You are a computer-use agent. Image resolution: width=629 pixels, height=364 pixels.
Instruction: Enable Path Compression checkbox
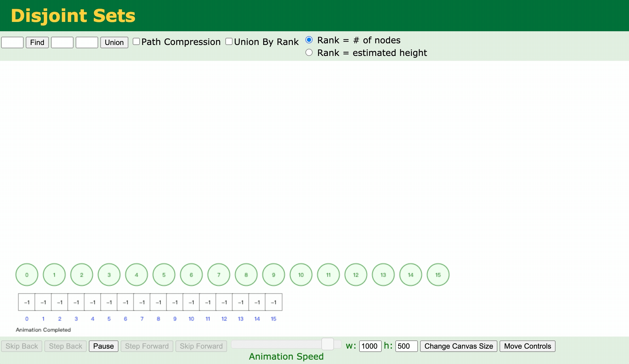point(136,42)
